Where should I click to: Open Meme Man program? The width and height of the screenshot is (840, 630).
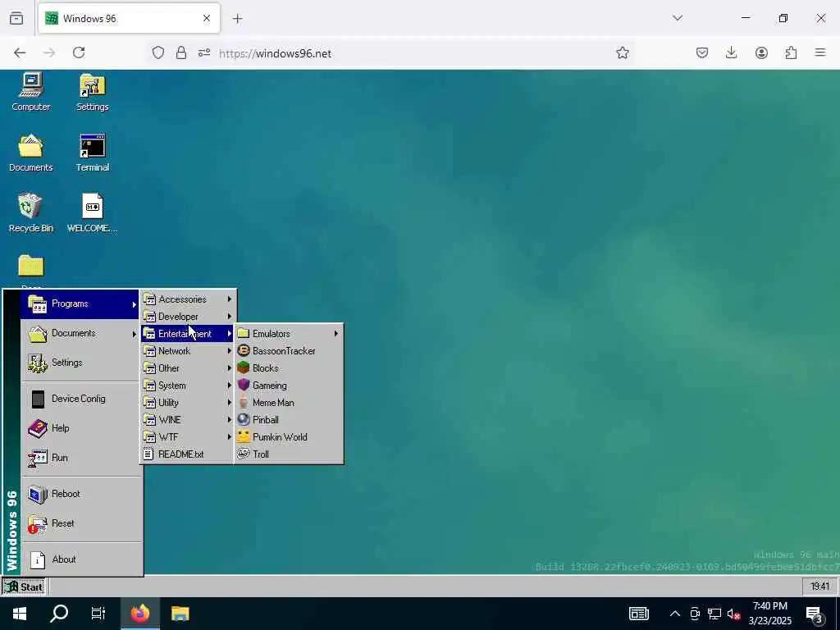pos(289,402)
